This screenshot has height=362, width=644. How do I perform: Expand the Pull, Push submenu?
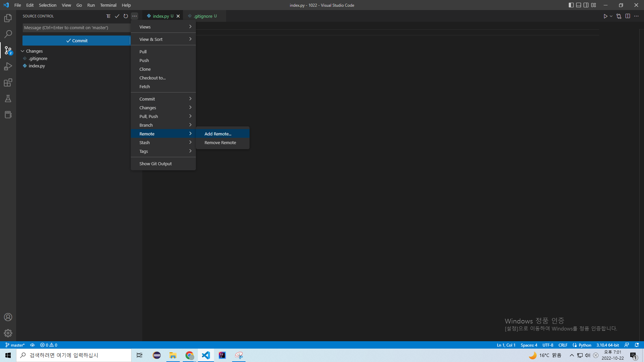[x=163, y=116]
